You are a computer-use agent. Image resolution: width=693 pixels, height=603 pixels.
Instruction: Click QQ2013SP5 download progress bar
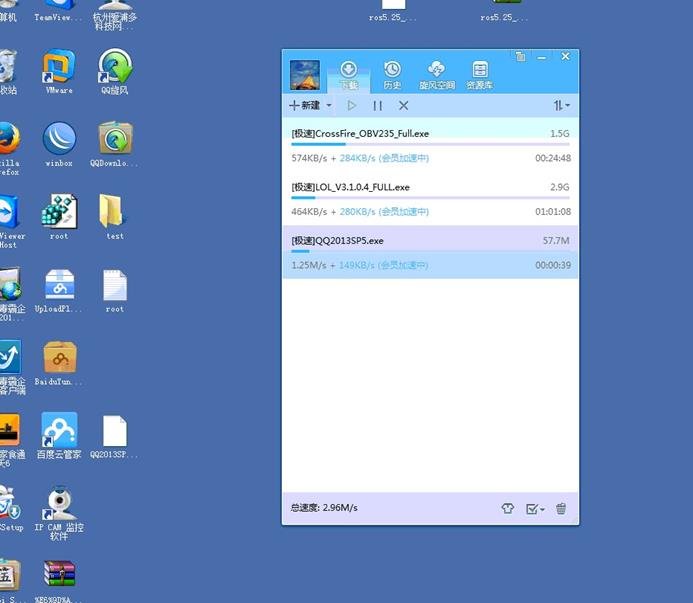(x=430, y=251)
